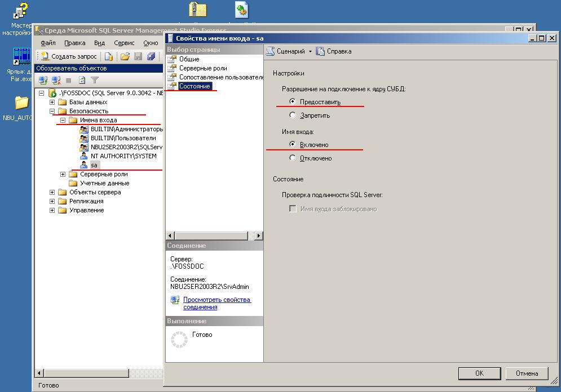Select the Базы данных folder
Screen dimensions: 561x392
(x=88, y=102)
